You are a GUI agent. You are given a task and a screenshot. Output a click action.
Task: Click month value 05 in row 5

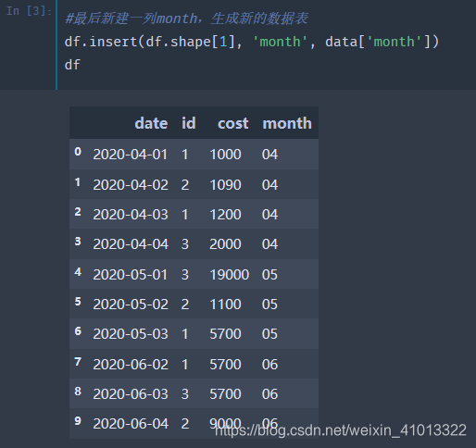pyautogui.click(x=269, y=305)
